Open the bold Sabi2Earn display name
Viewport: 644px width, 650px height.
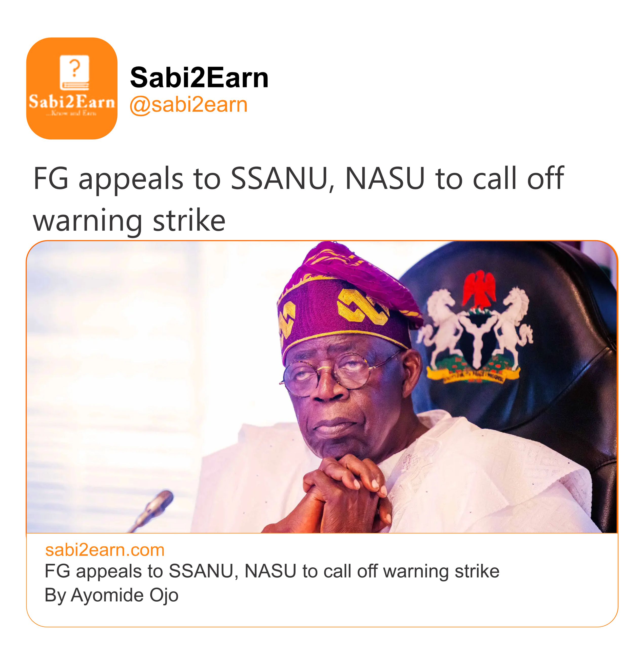199,77
